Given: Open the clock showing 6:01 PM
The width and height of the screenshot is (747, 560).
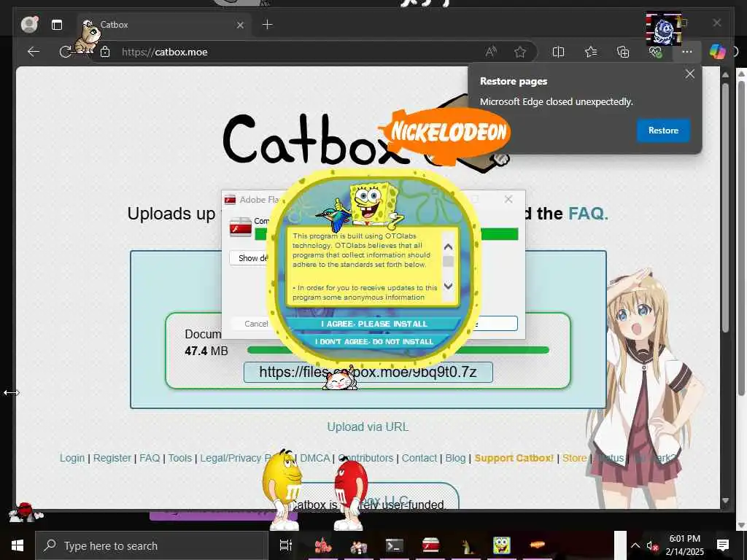Looking at the screenshot, I should tap(684, 545).
